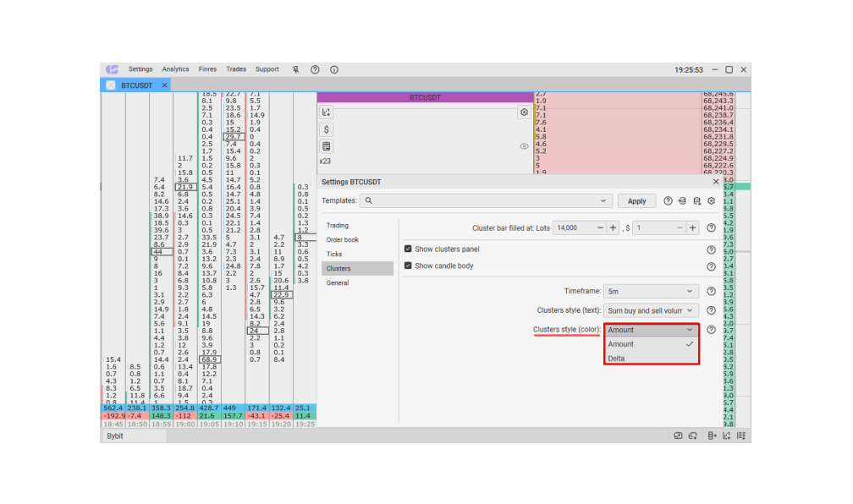Click the dollar value field showing 1
The height and width of the screenshot is (504, 853).
pyautogui.click(x=653, y=227)
